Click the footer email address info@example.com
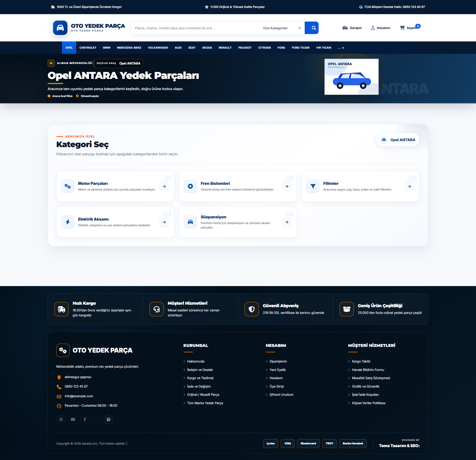Viewport: 476px width, 460px height. 79,396
